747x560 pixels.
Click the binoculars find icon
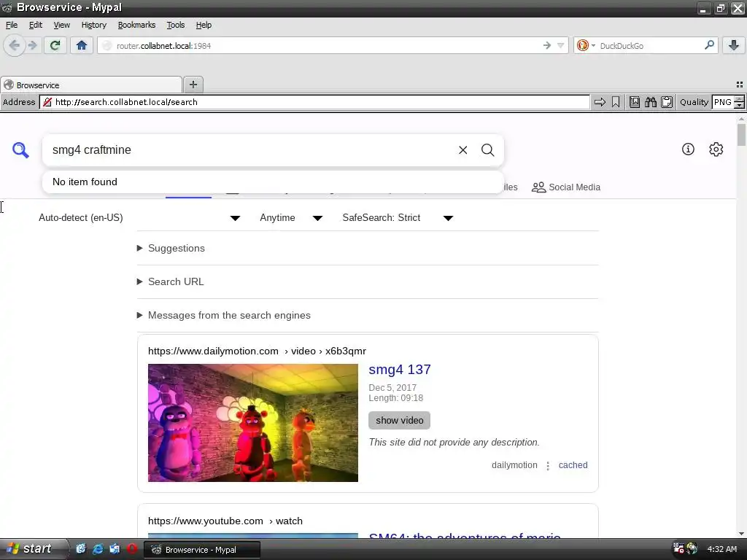pyautogui.click(x=651, y=102)
